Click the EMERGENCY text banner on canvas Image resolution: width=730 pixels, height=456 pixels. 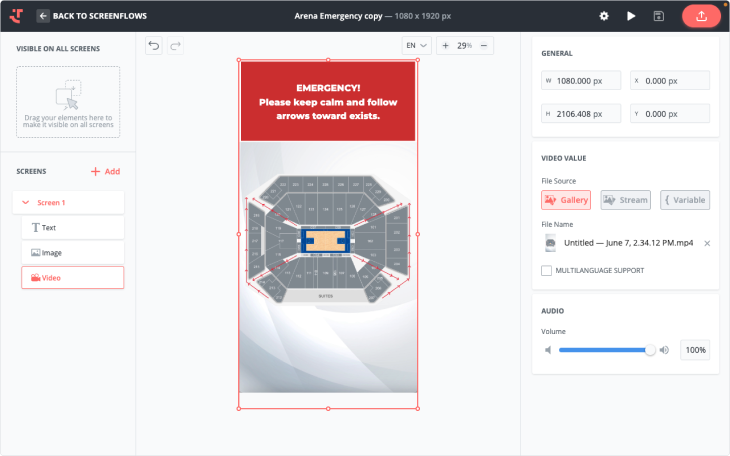pyautogui.click(x=328, y=102)
